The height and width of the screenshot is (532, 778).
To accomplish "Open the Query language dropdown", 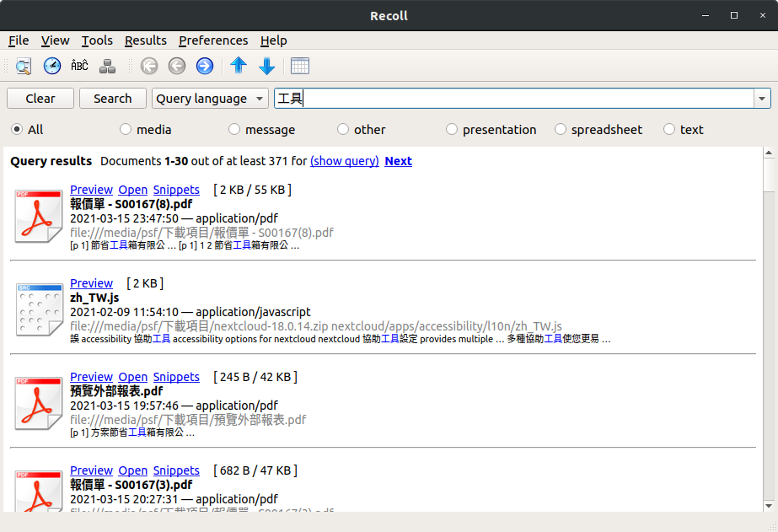I will click(209, 98).
